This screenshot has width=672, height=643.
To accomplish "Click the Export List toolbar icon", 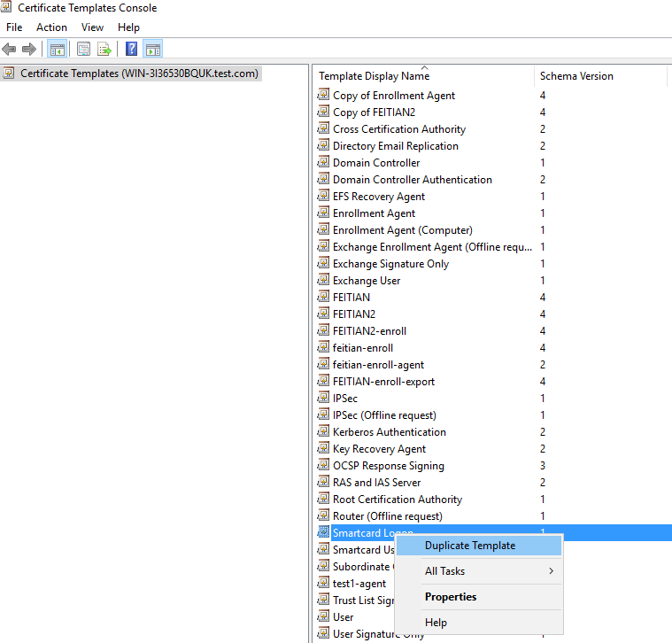I will tap(104, 50).
